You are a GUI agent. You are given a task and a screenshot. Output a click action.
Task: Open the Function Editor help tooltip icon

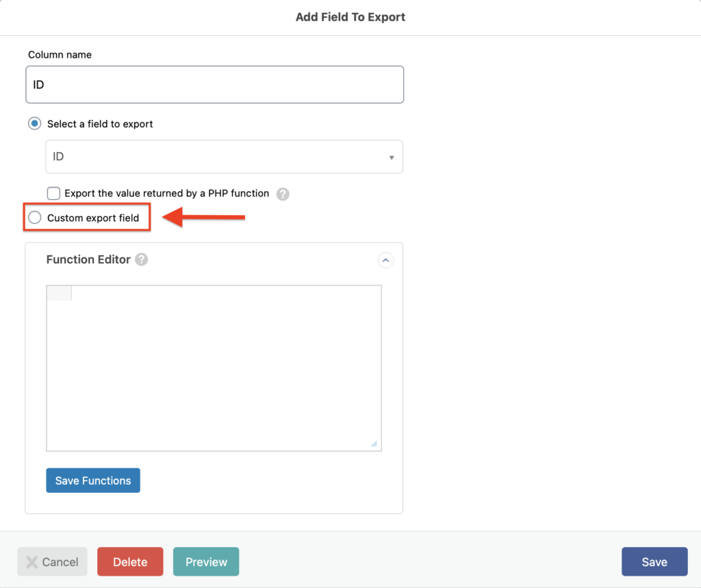point(142,259)
